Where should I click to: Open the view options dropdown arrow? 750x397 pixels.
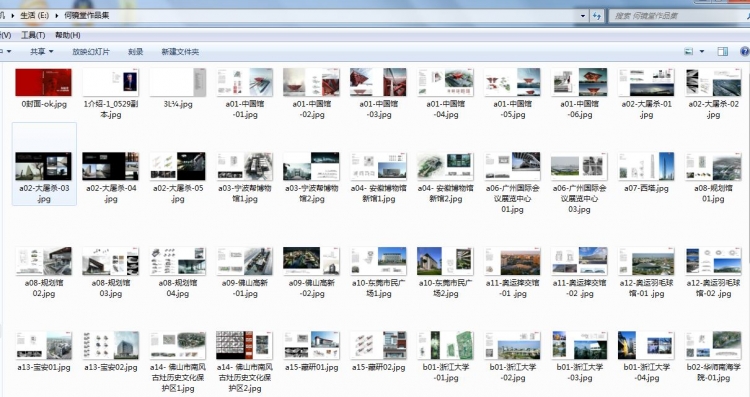(702, 52)
